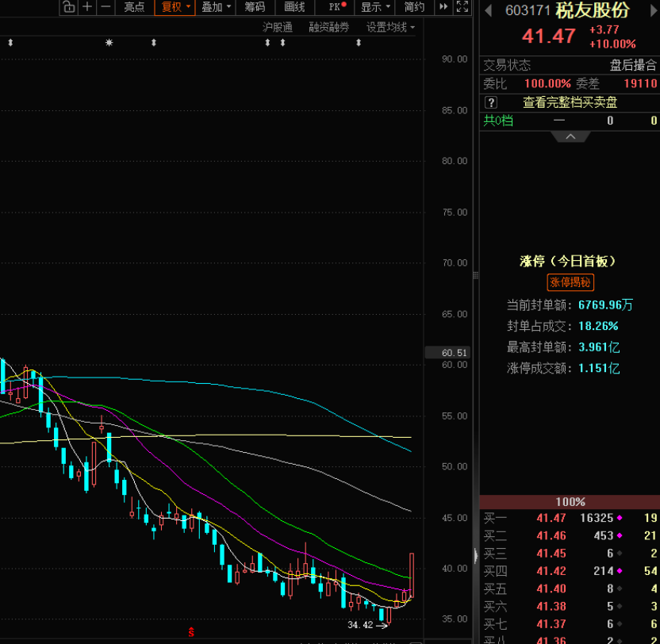Click the 100% buy ratio bar

(570, 502)
